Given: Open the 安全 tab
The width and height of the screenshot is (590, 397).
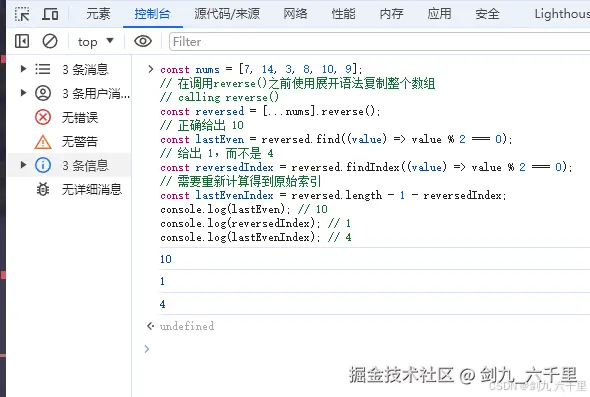Looking at the screenshot, I should (487, 14).
